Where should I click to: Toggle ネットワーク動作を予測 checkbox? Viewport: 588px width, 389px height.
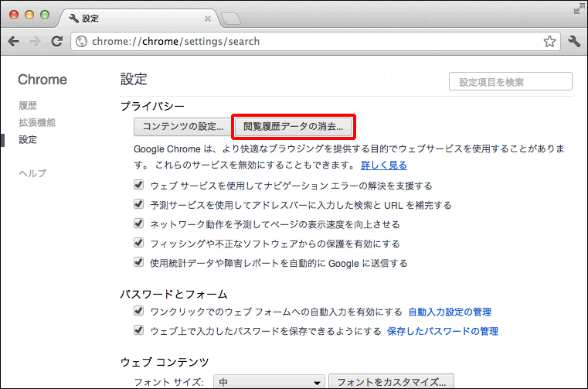(x=139, y=224)
